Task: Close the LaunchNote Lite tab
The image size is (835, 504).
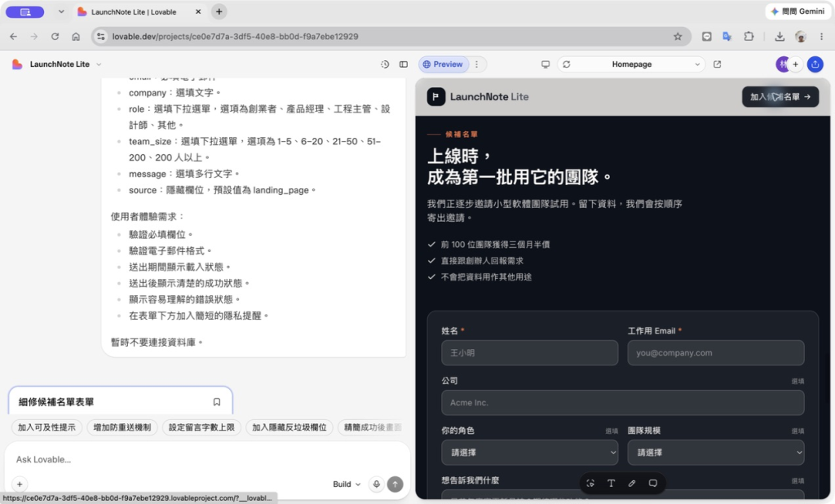Action: (198, 11)
